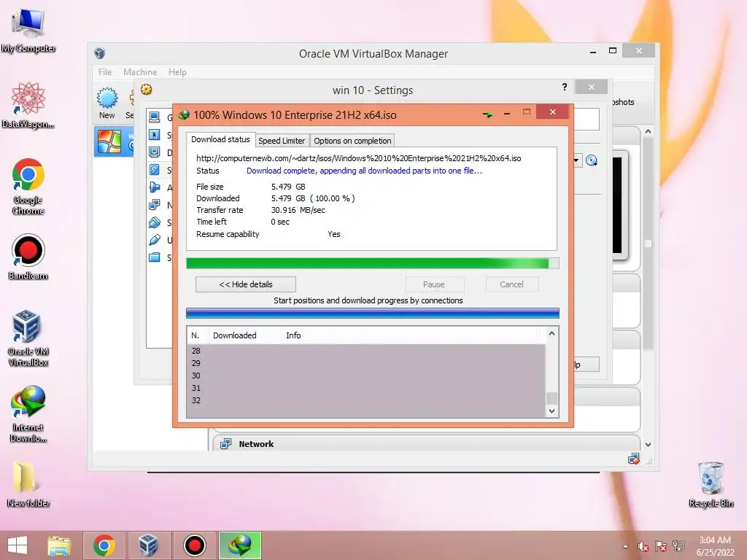The width and height of the screenshot is (747, 560).
Task: Select the System category icon in Settings
Action: tap(155, 135)
